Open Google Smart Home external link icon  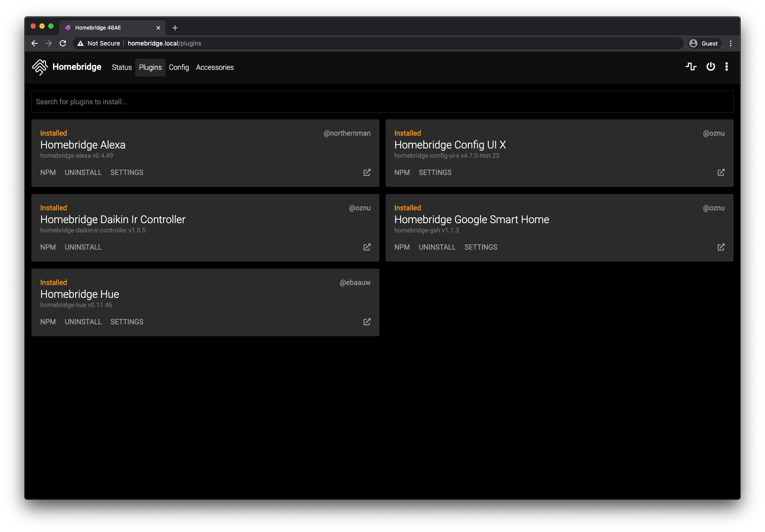pos(721,247)
